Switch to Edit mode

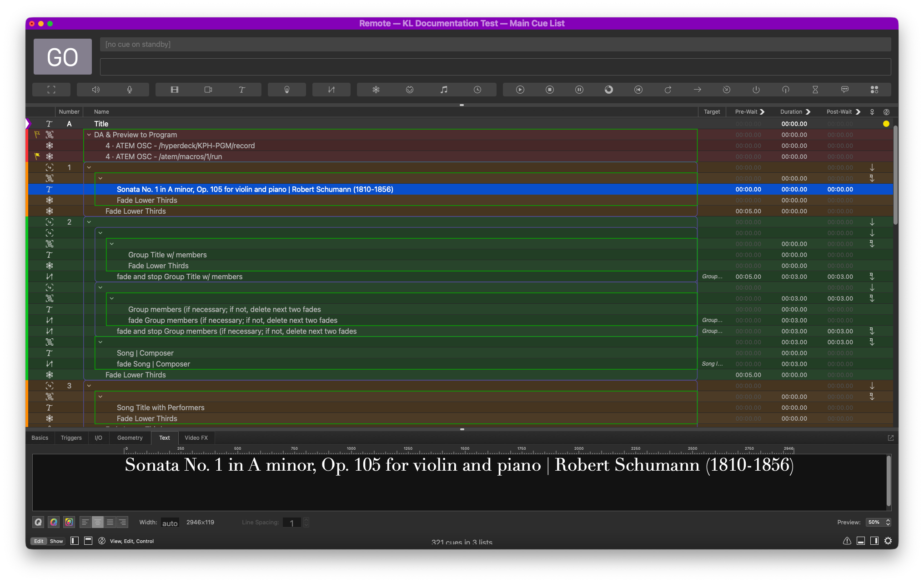[x=39, y=541]
